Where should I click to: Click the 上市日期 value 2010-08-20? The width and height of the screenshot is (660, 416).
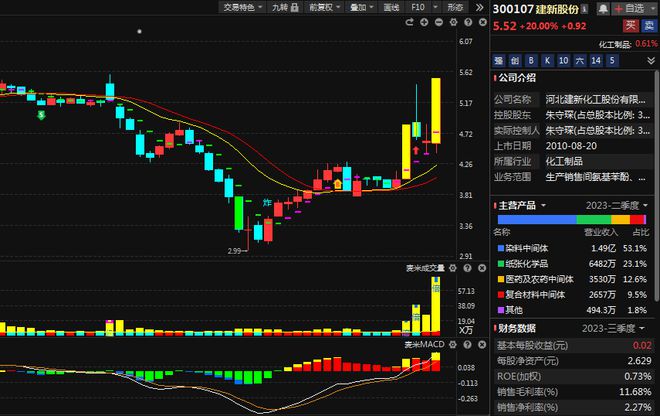pyautogui.click(x=571, y=146)
